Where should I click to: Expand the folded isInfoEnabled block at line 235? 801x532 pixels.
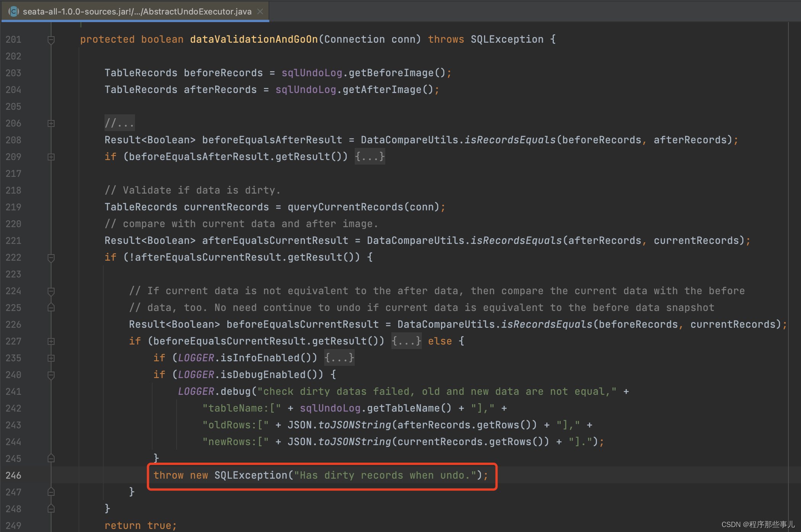pyautogui.click(x=51, y=358)
